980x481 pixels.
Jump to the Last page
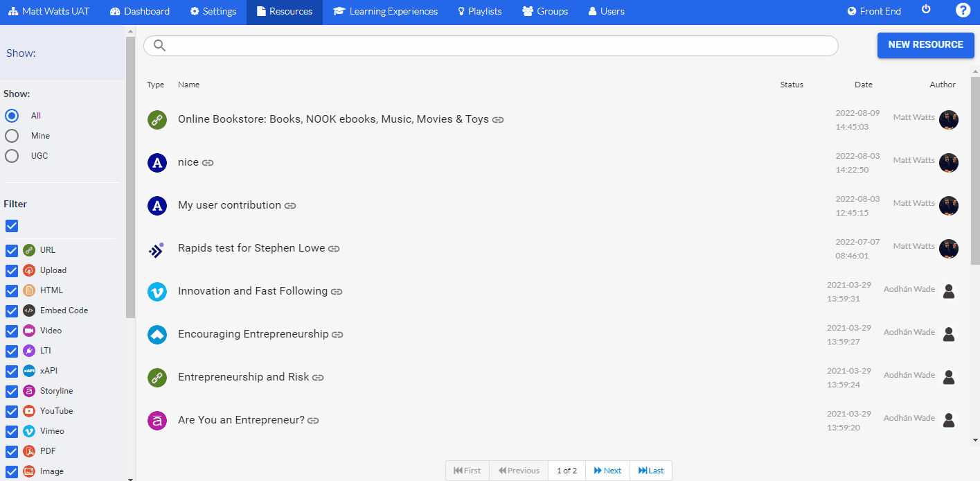click(x=651, y=471)
